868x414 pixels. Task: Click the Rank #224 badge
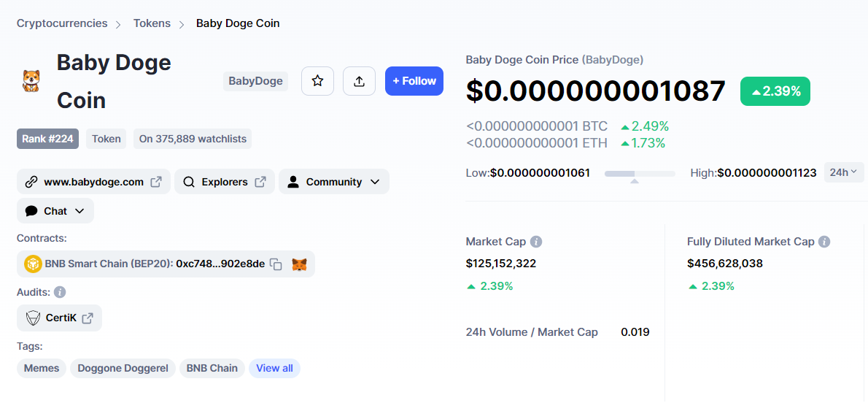pos(47,139)
